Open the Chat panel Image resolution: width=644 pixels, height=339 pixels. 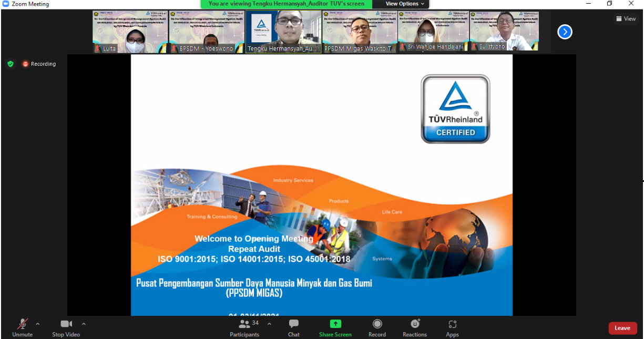pos(293,328)
